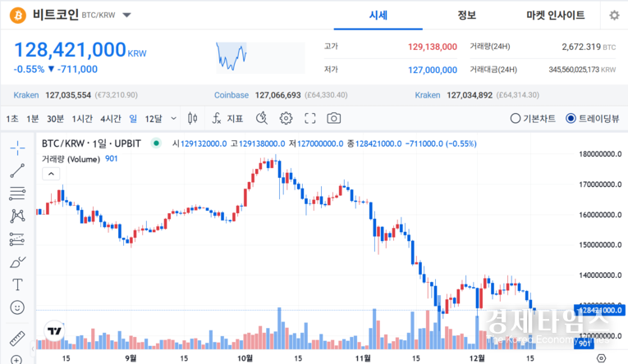628x364 pixels.
Task: Expand the BTC/KRW market selector dropdown
Action: pos(126,15)
